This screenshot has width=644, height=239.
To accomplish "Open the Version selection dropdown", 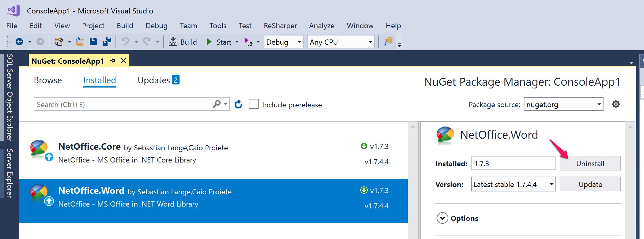I will [x=513, y=184].
